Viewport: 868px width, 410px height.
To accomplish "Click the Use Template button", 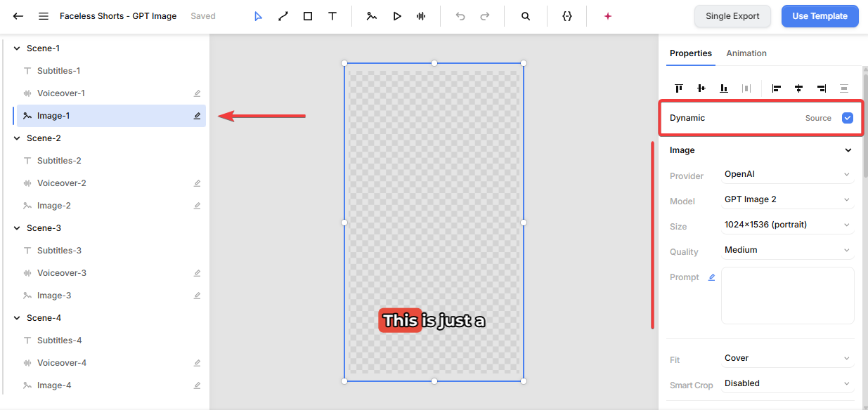I will (820, 16).
